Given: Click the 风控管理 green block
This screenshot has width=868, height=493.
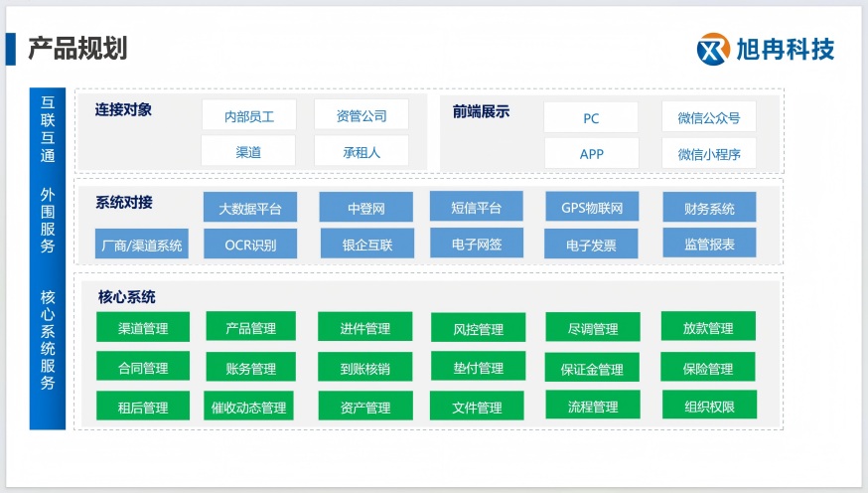Looking at the screenshot, I should click(478, 328).
